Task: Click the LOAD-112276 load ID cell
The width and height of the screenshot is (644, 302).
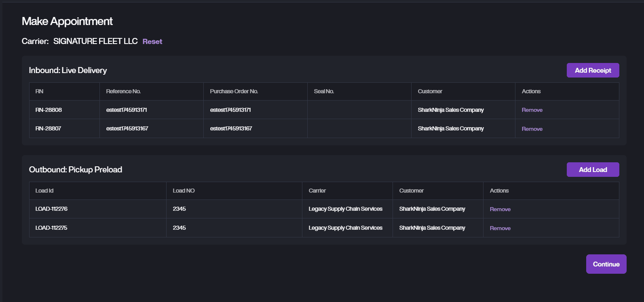Action: [x=51, y=209]
